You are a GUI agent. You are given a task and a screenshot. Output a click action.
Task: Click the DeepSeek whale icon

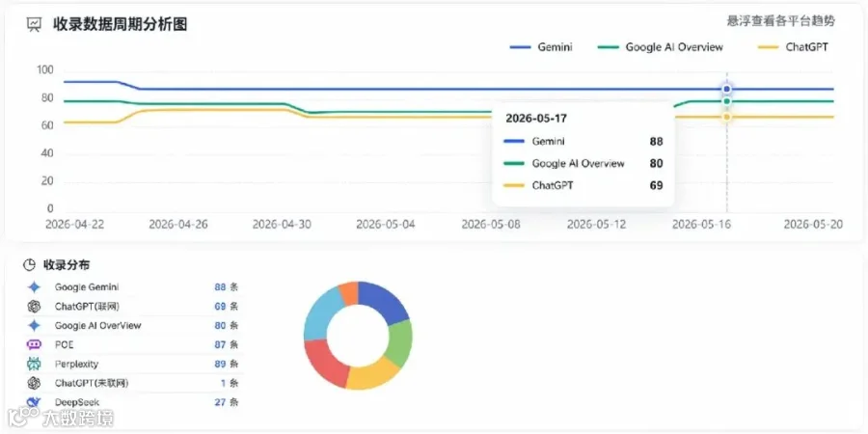point(34,402)
